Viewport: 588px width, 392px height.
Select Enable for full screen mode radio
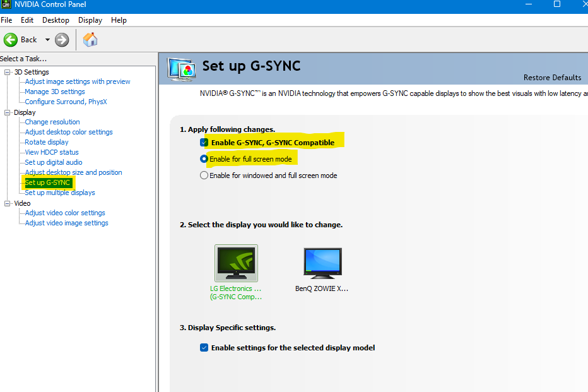tap(204, 159)
